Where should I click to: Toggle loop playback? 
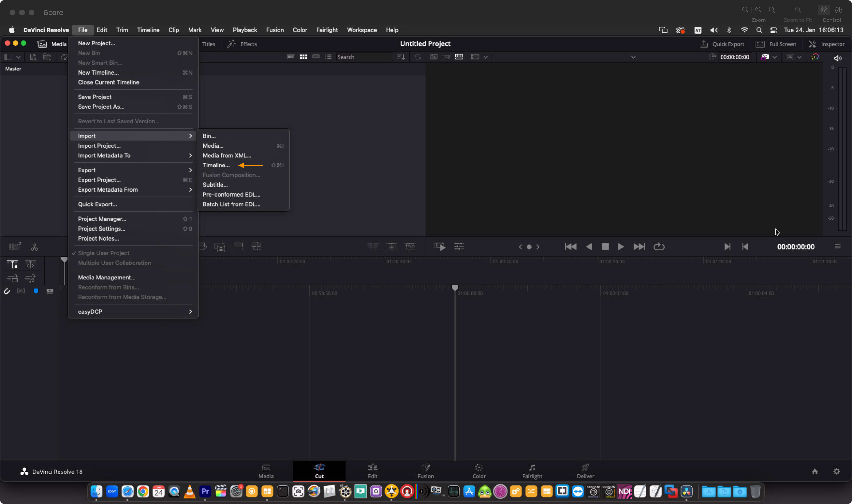659,247
